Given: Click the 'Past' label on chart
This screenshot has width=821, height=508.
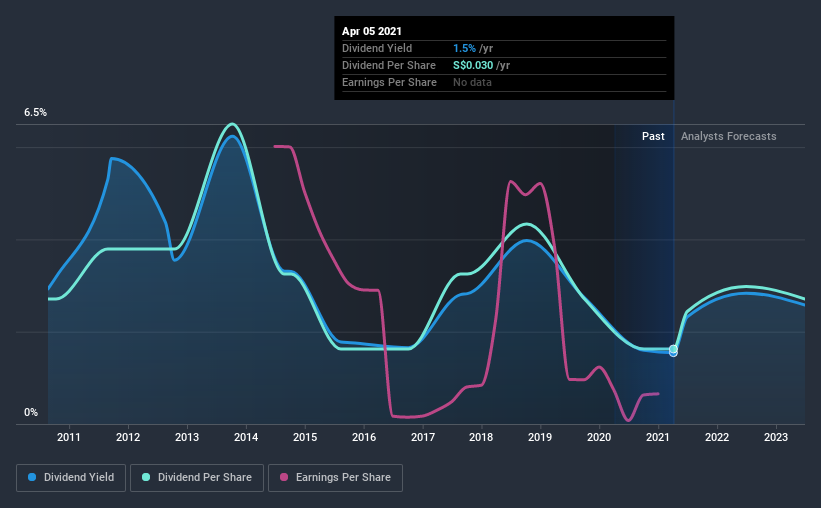Looking at the screenshot, I should click(x=653, y=136).
